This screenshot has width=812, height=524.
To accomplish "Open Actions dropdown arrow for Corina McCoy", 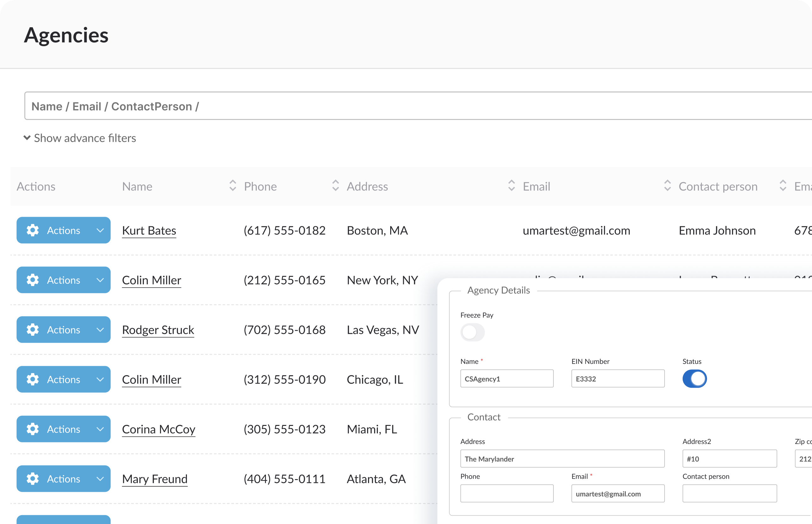I will click(x=100, y=429).
